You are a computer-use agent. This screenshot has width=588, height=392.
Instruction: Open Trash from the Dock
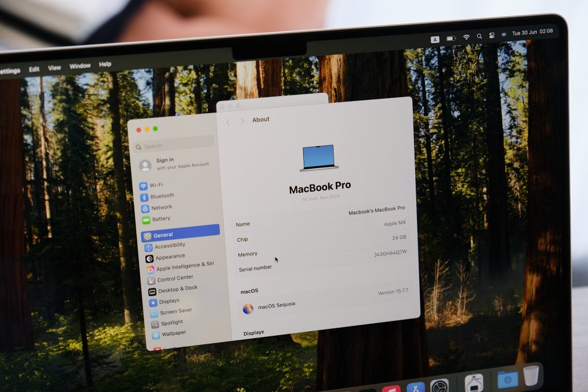[531, 375]
